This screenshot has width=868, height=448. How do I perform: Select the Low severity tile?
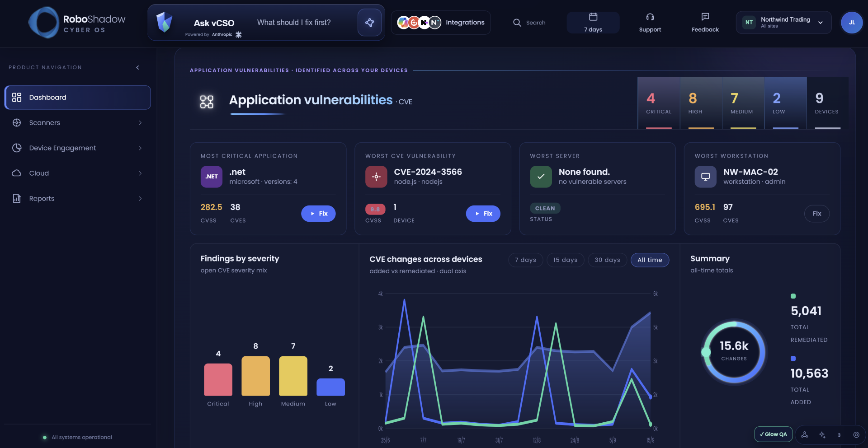[x=786, y=103]
